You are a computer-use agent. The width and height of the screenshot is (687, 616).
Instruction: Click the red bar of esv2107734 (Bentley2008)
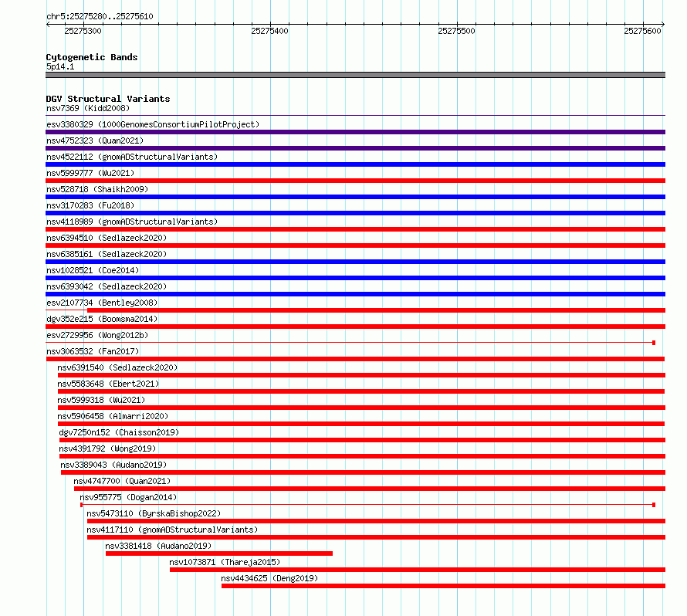coord(377,310)
